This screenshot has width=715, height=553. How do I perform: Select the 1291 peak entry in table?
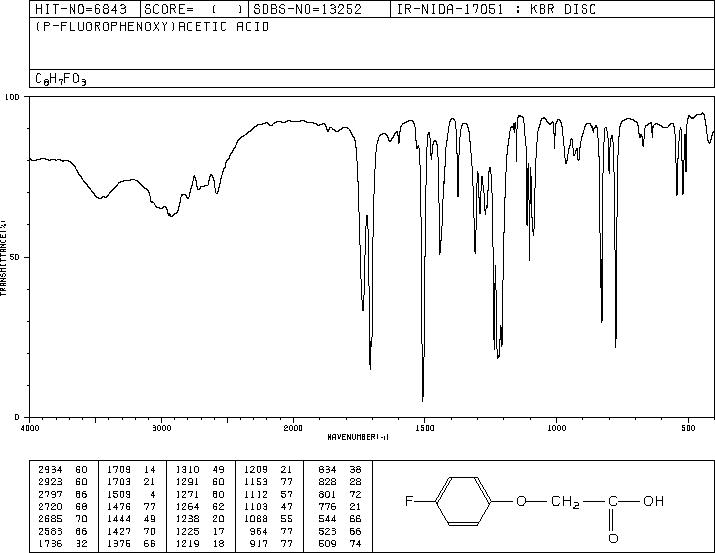click(x=200, y=482)
